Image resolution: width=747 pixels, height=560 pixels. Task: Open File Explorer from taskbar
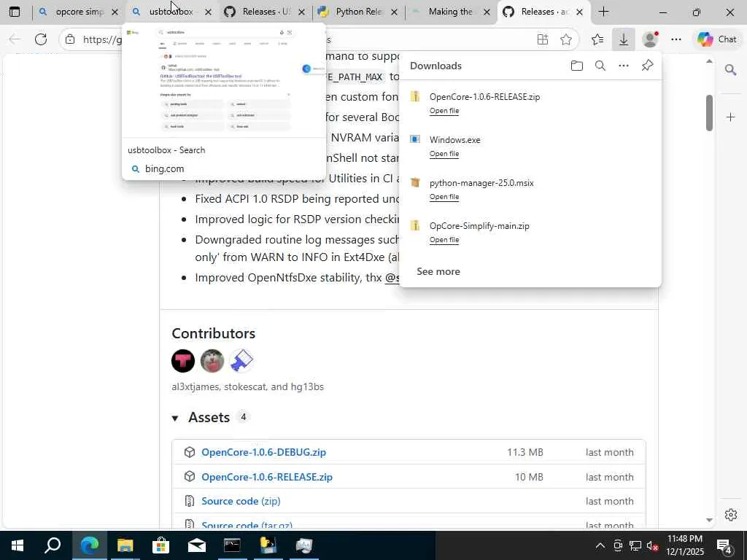point(125,545)
